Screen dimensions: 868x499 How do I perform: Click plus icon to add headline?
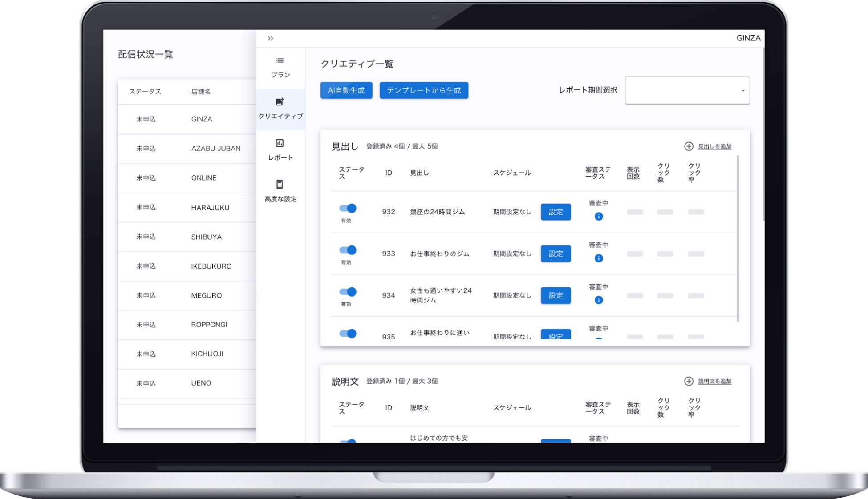point(689,146)
